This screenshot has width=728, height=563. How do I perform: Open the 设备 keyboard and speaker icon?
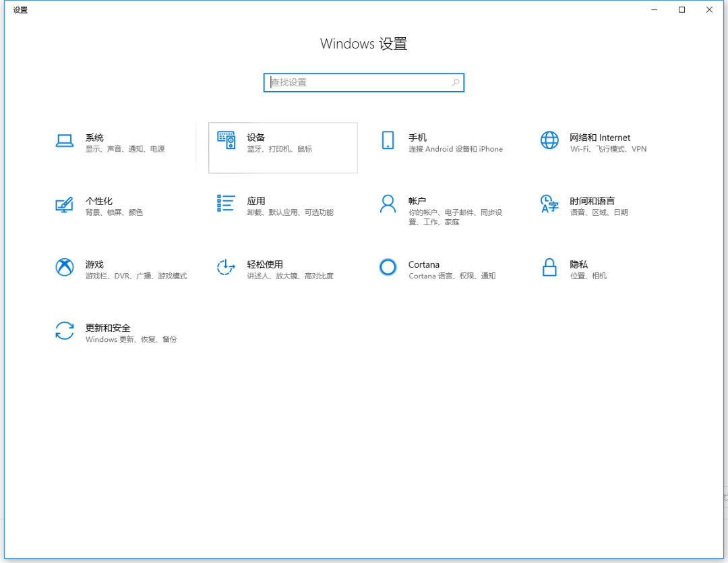(226, 140)
